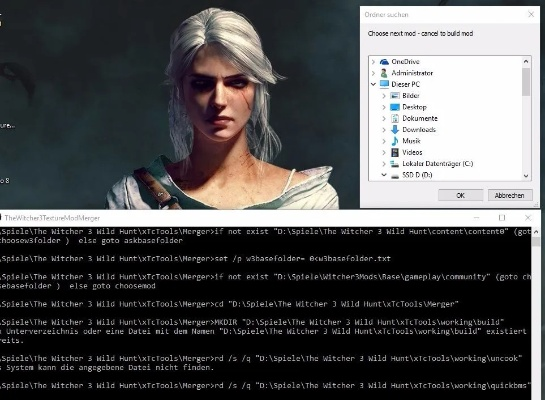Close the Ordner suchen dialog
Viewport: 545px width, 400px height.
point(531,14)
